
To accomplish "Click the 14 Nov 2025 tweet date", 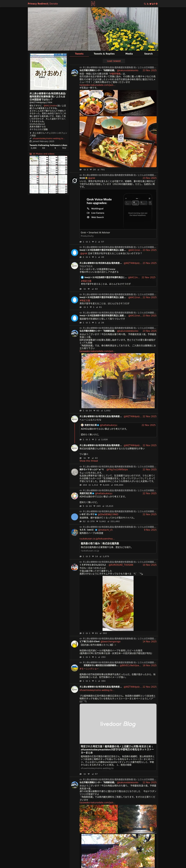I will click(149, 642).
